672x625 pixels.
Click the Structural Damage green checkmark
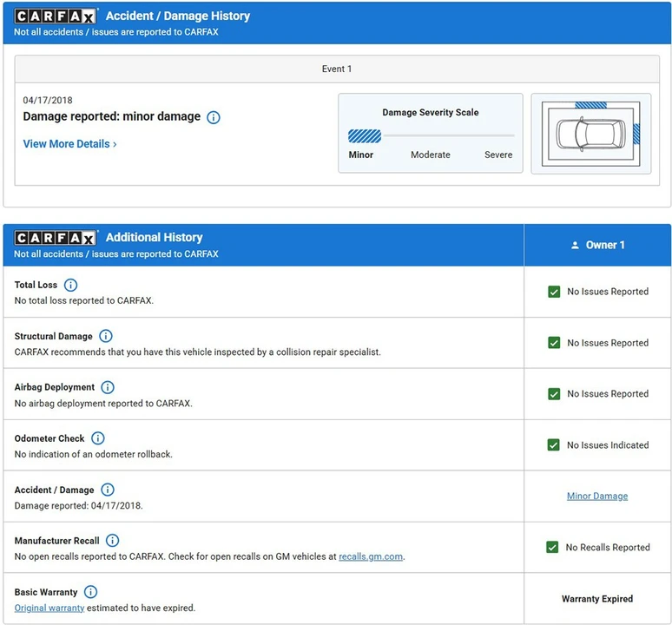click(554, 343)
